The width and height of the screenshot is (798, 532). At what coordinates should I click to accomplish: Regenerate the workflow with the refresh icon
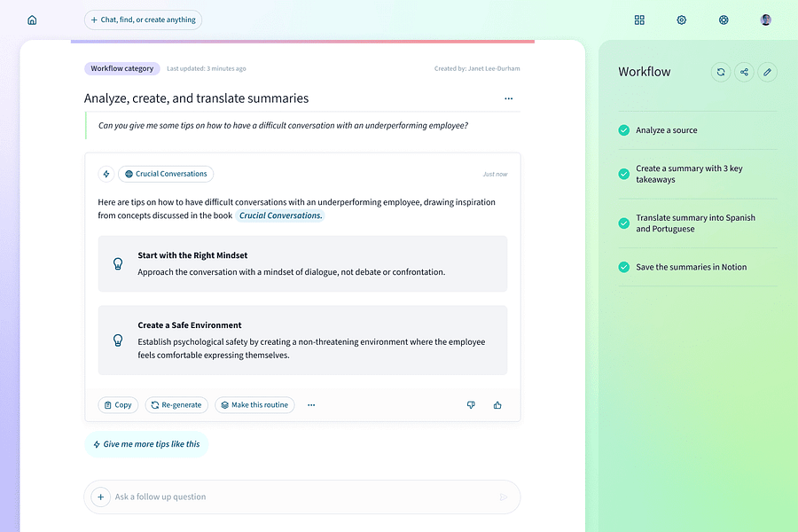coord(720,72)
